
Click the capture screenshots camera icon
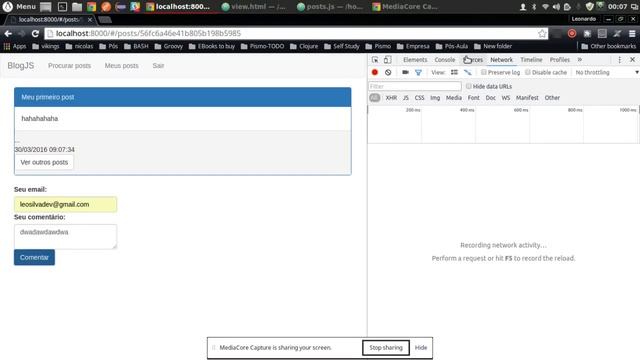click(x=405, y=72)
